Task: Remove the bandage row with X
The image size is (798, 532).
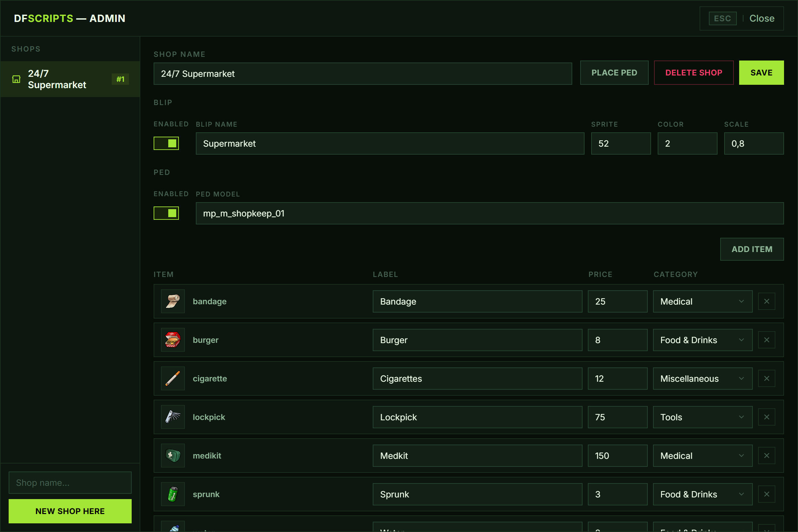Action: click(766, 301)
